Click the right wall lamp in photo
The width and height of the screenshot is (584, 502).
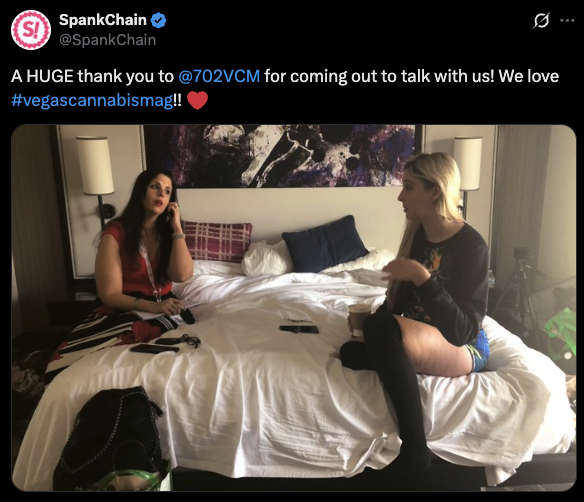coord(467,164)
